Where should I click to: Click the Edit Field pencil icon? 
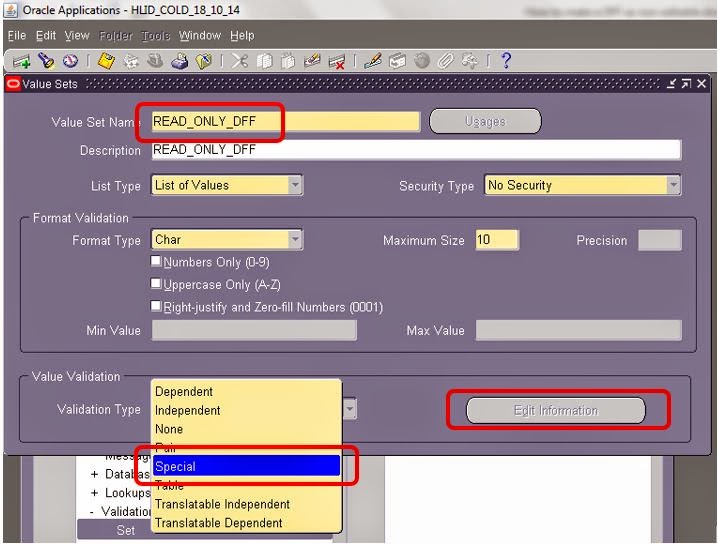click(373, 61)
